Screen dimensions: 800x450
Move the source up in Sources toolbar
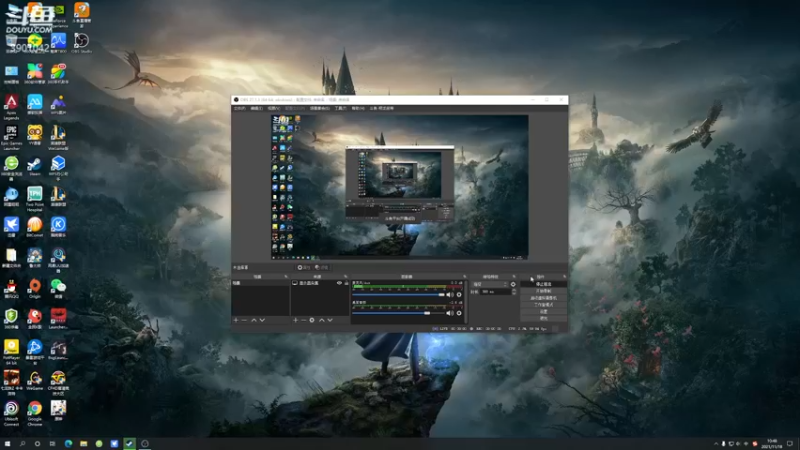click(x=322, y=320)
